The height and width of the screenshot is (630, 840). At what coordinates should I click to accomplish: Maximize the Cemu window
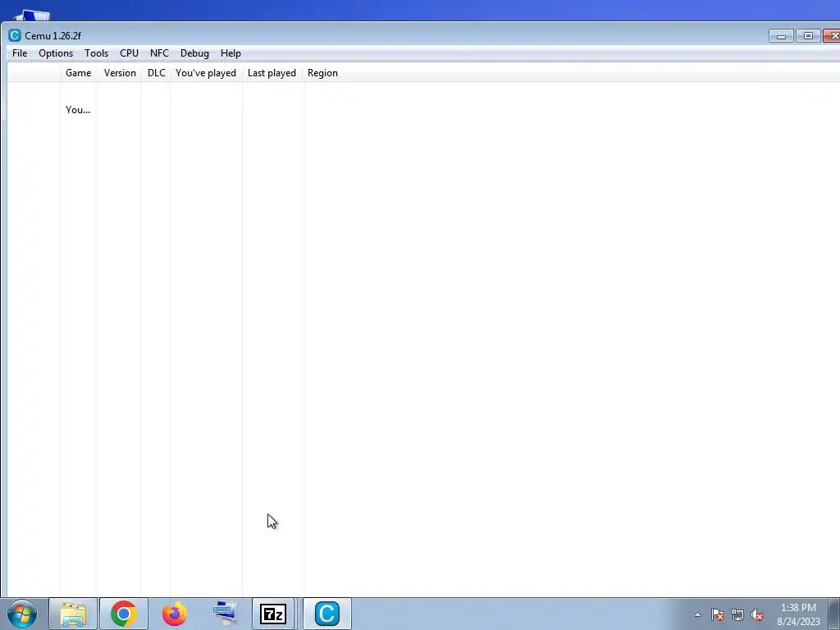click(x=808, y=36)
